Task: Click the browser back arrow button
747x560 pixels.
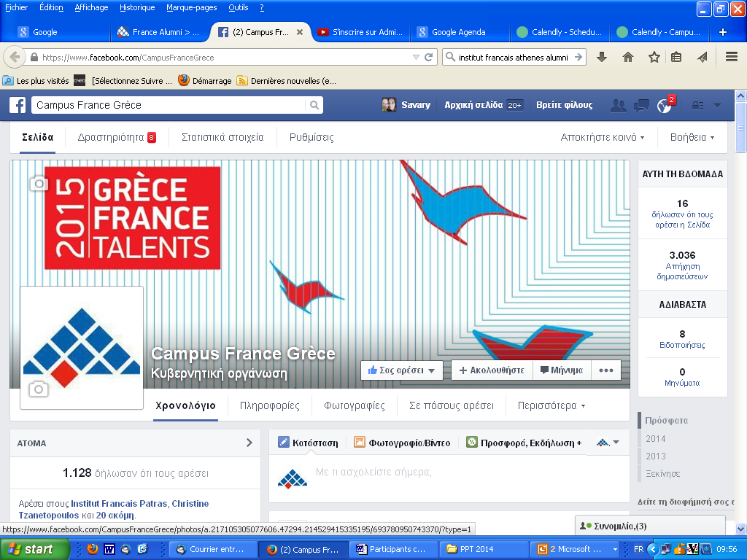Action: 15,58
